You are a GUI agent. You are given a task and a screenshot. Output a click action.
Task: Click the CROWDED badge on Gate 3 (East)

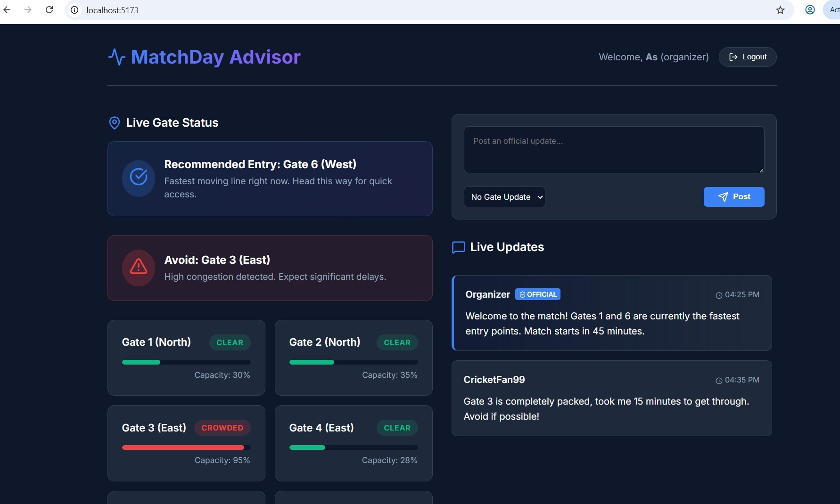(222, 428)
